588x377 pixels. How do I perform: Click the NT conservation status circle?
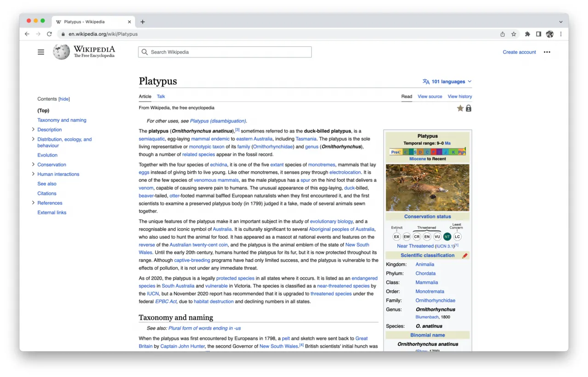447,237
